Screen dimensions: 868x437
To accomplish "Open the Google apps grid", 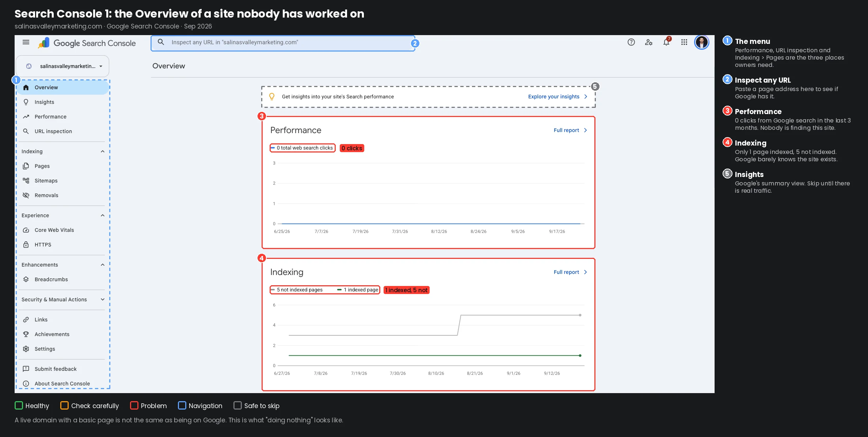I will tap(684, 42).
